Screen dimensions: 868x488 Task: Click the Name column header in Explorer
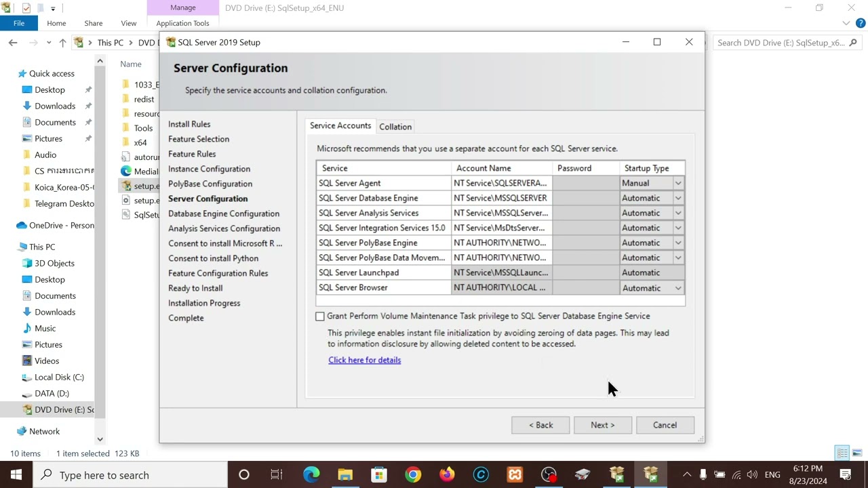tap(131, 64)
